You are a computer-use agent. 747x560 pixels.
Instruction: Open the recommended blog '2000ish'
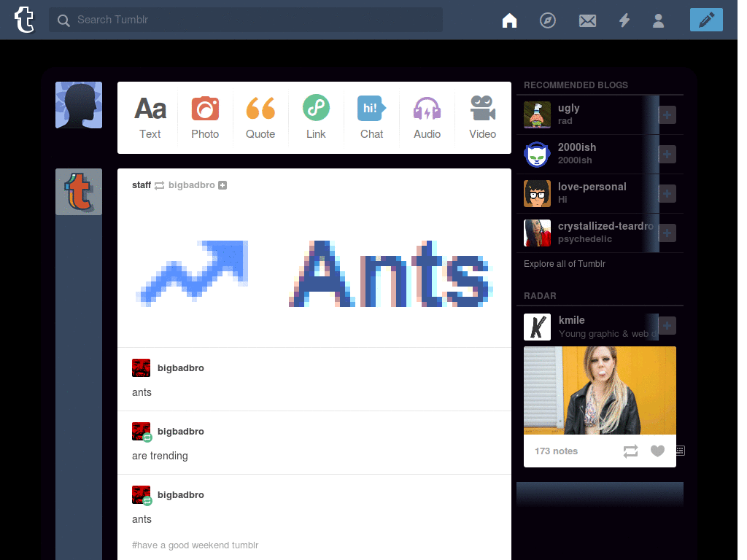(x=577, y=147)
